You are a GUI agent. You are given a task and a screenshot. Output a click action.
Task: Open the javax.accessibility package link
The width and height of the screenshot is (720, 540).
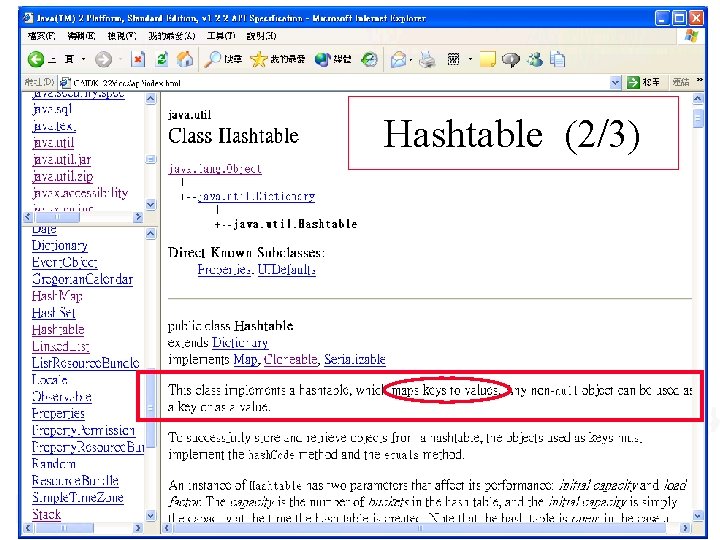pyautogui.click(x=80, y=193)
